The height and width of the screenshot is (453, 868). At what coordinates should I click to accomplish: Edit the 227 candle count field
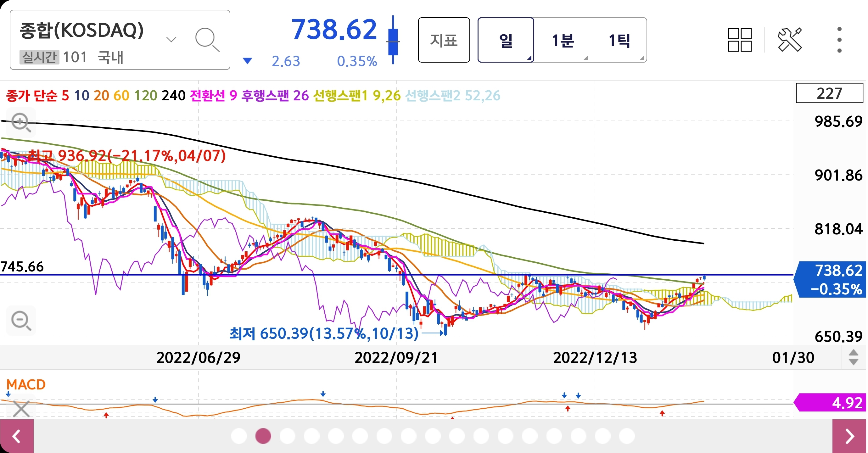(x=829, y=93)
